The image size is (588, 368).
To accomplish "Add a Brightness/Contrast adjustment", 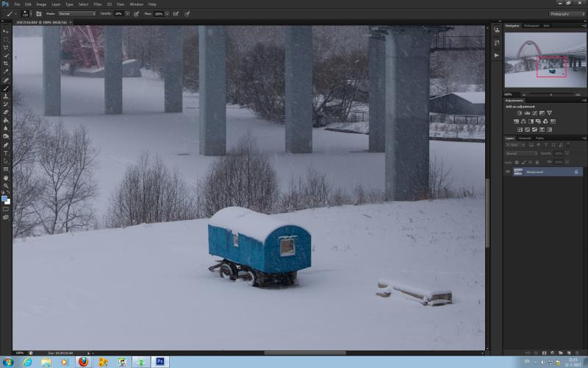I will click(x=520, y=113).
